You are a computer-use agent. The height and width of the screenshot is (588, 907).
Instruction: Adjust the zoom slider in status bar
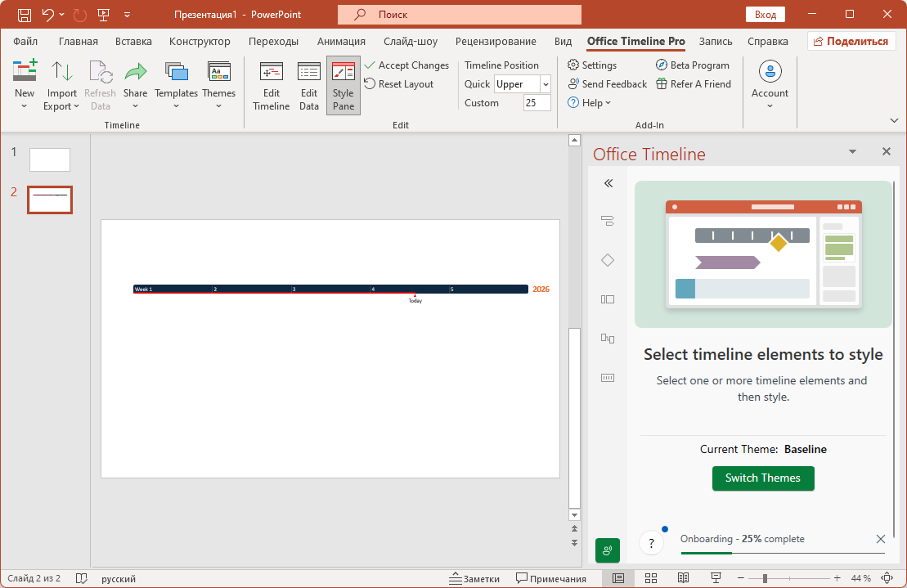(765, 578)
